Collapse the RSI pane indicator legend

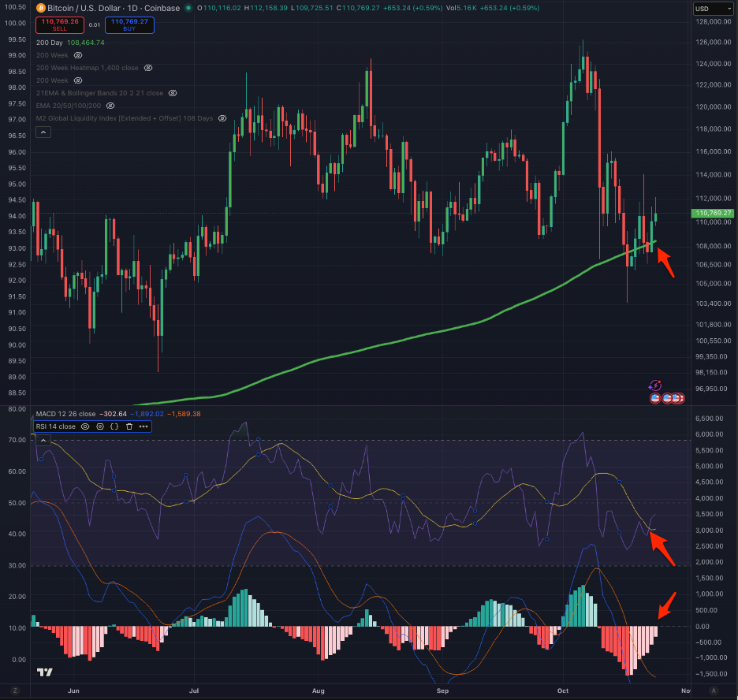coord(43,441)
